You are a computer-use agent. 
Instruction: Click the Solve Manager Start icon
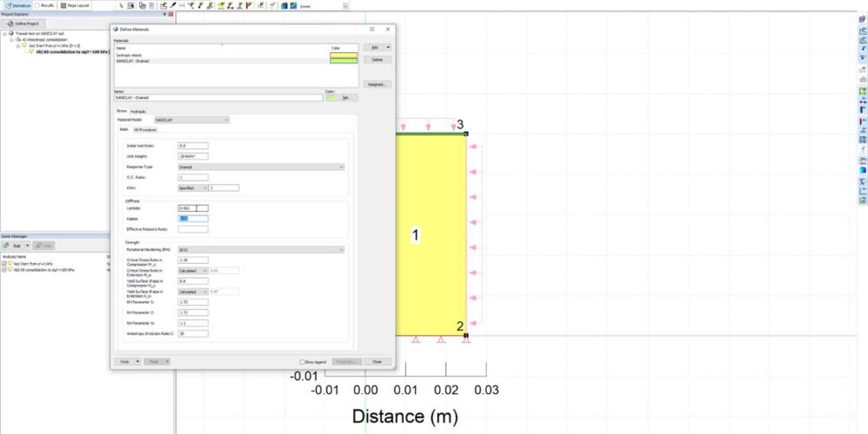tap(7, 247)
